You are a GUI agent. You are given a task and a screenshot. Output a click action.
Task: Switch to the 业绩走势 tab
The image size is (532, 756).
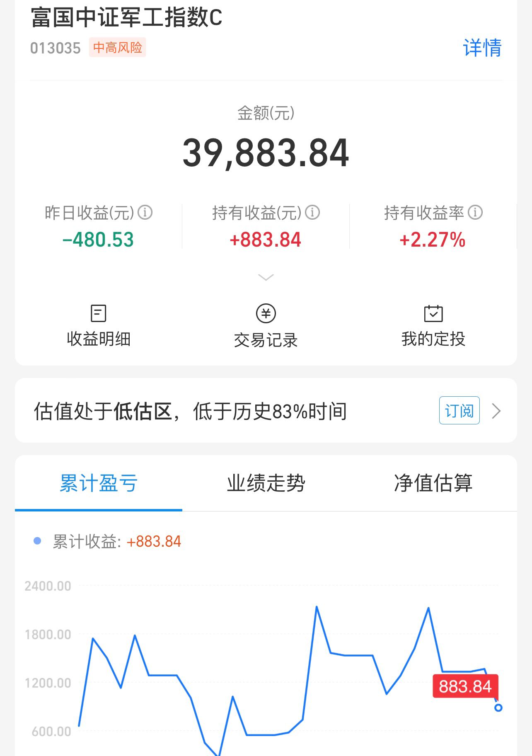[266, 483]
